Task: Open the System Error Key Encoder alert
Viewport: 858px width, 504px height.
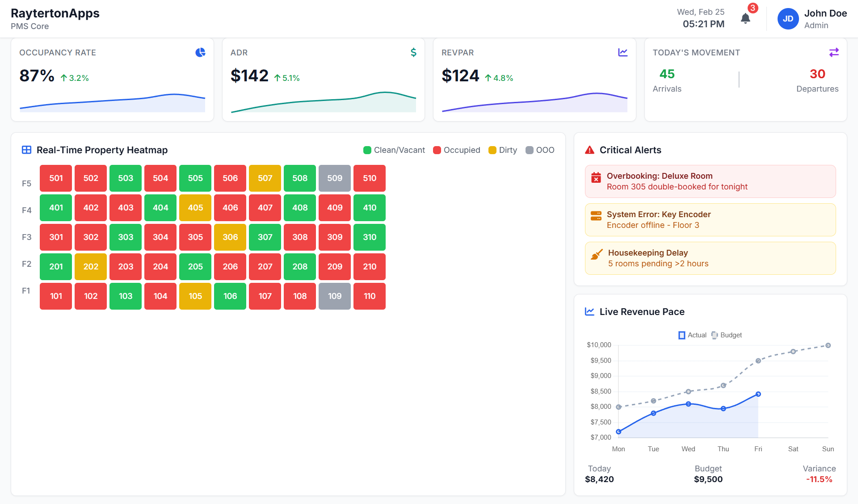Action: [x=710, y=220]
